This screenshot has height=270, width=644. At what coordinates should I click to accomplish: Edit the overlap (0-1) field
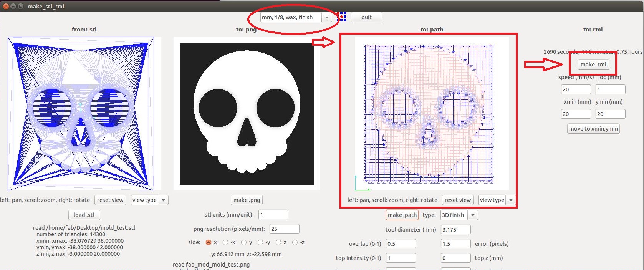tap(401, 244)
